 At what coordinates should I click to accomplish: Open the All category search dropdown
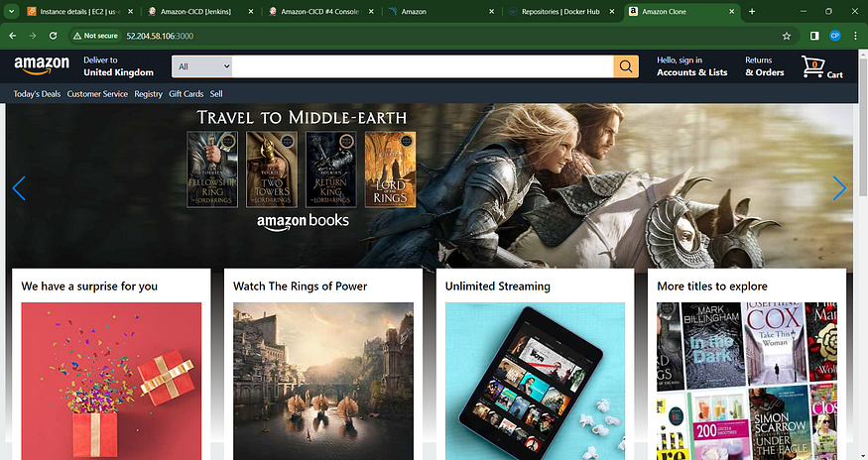tap(202, 66)
